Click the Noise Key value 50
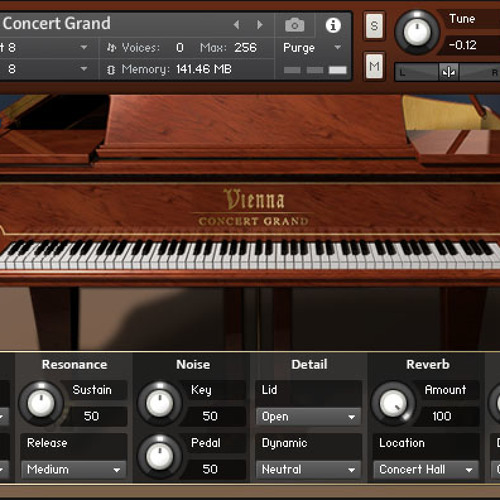 coord(210,416)
